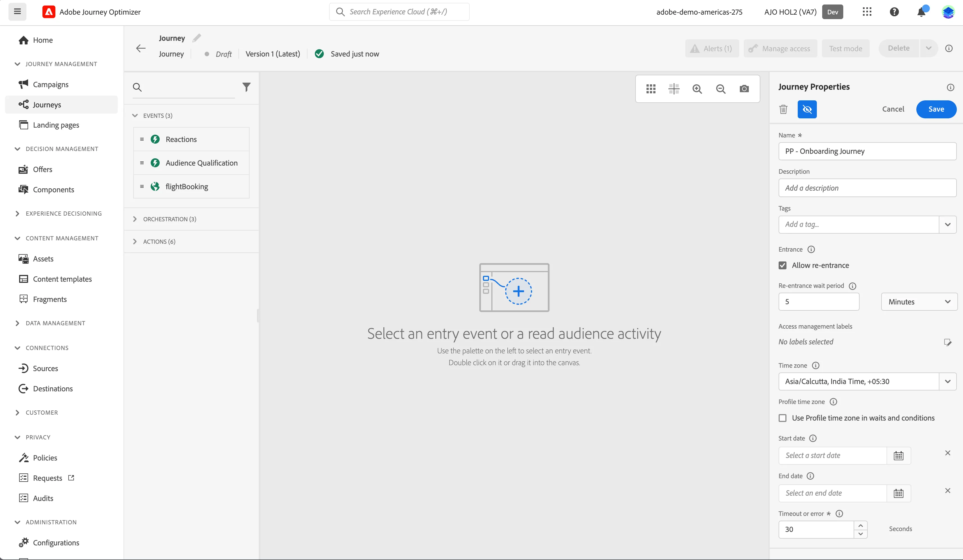Increment the Timeout or error value
The width and height of the screenshot is (963, 560).
pyautogui.click(x=861, y=526)
